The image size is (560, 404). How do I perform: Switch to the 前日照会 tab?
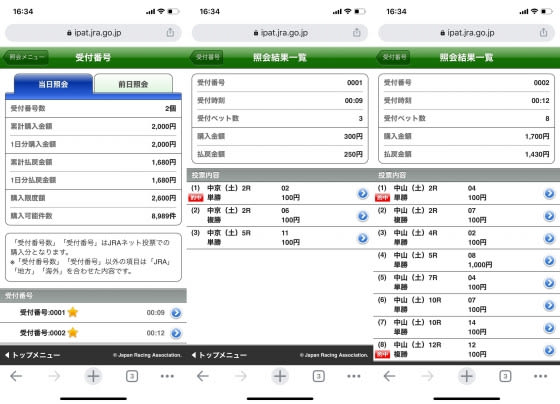pyautogui.click(x=133, y=84)
